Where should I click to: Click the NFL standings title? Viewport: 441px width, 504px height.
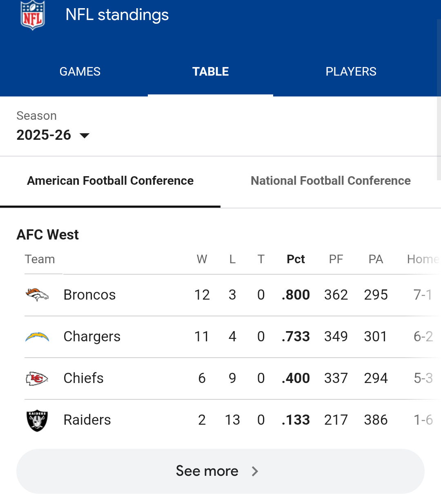(x=117, y=15)
